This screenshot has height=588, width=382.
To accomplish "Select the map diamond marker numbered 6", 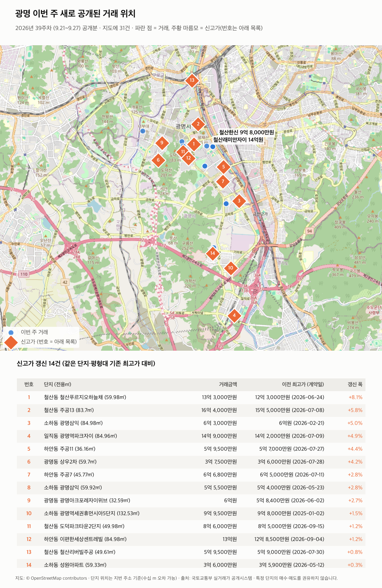I will click(x=158, y=160).
